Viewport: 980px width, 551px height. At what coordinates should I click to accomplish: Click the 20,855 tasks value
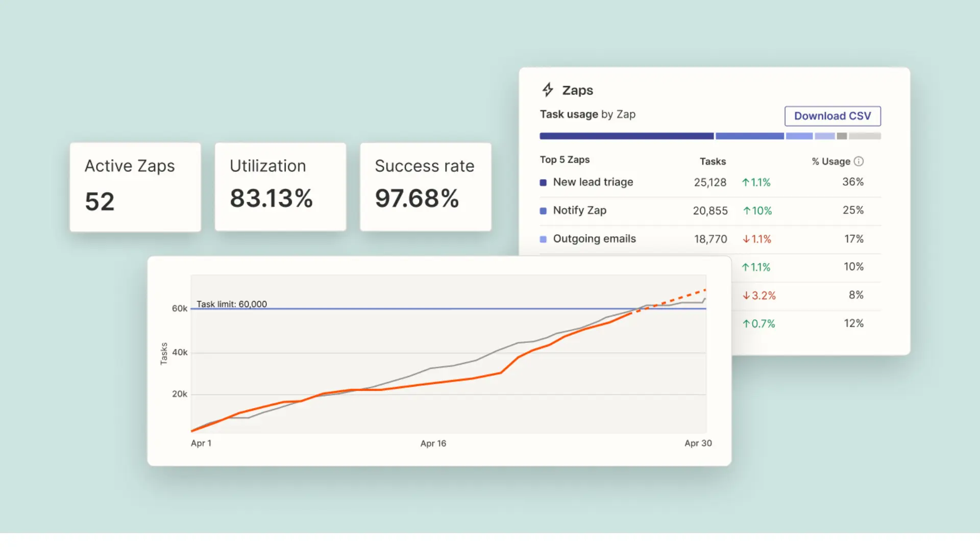tap(710, 211)
